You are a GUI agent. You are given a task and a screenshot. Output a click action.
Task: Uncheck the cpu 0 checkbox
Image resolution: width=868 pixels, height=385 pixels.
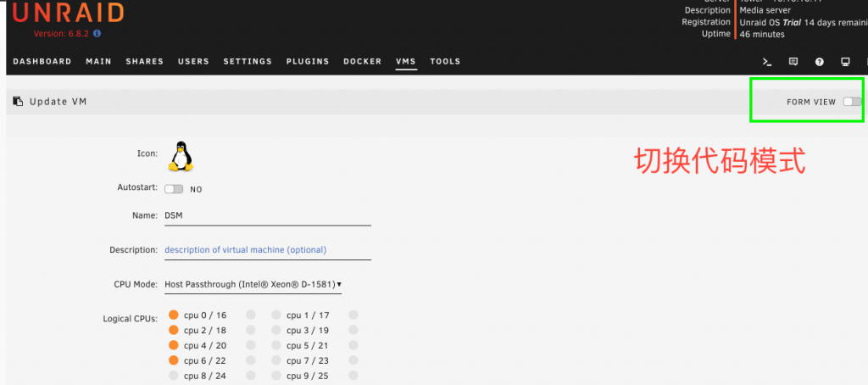(174, 315)
